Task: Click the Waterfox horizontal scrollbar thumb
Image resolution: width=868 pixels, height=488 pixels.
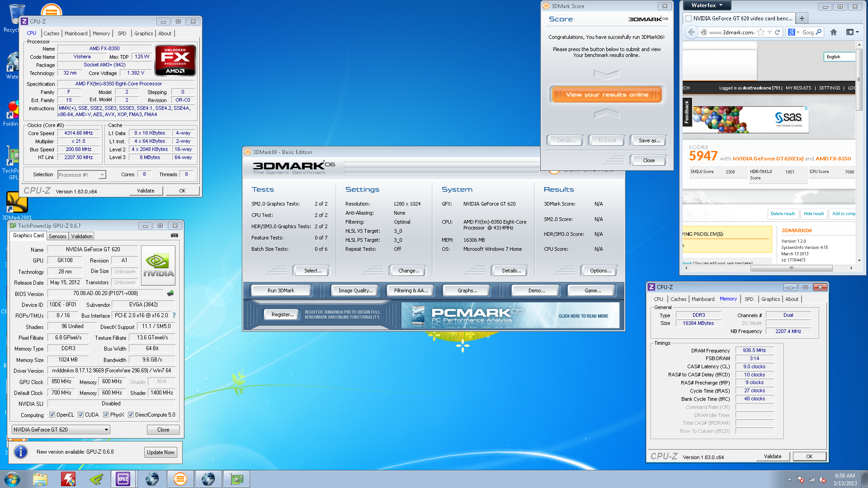Action: click(791, 268)
